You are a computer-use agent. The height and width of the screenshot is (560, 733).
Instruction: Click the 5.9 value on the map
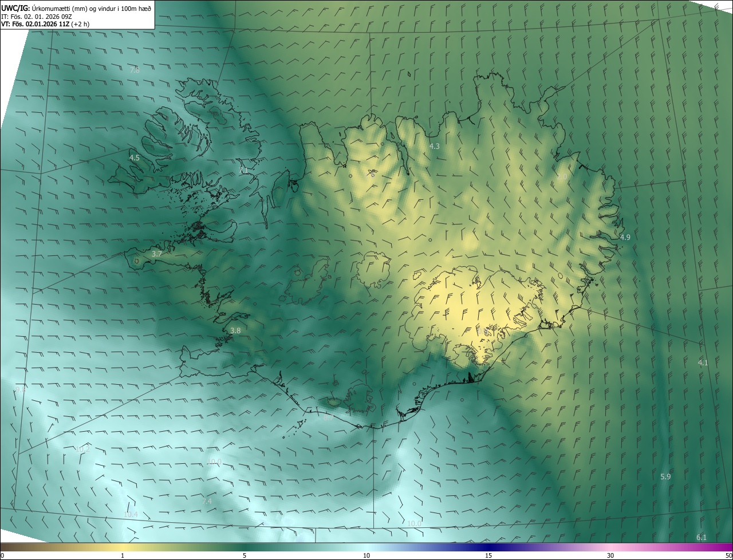[x=665, y=476]
